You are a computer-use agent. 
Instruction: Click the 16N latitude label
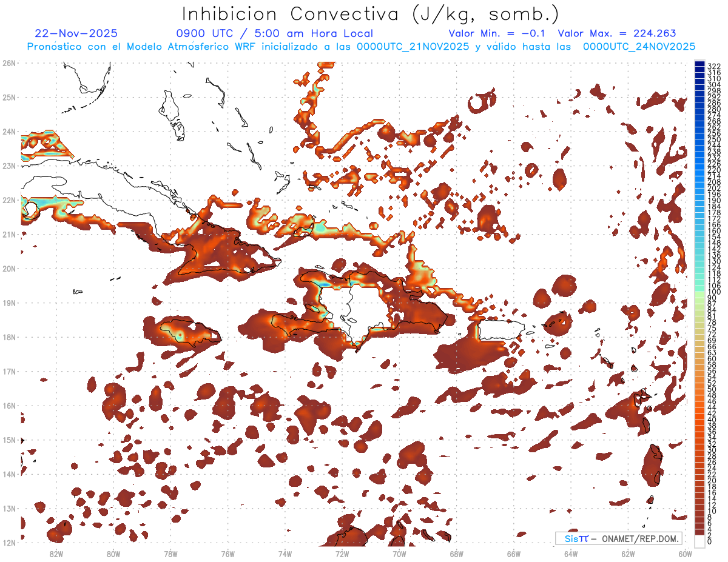point(8,406)
